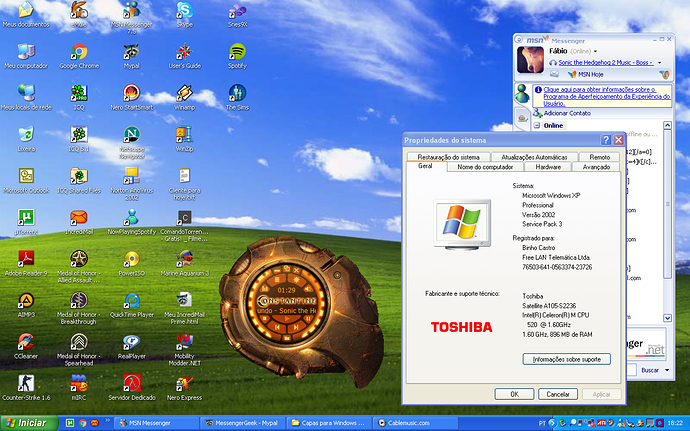The height and width of the screenshot is (431, 690).
Task: Click next track on Constantine player skin
Action: (296, 328)
